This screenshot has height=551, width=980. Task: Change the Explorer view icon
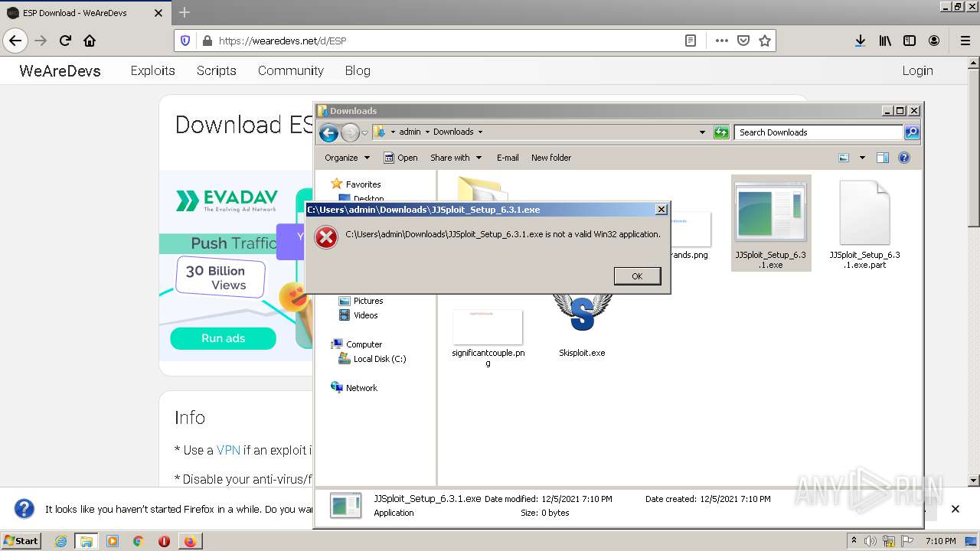[x=844, y=158]
